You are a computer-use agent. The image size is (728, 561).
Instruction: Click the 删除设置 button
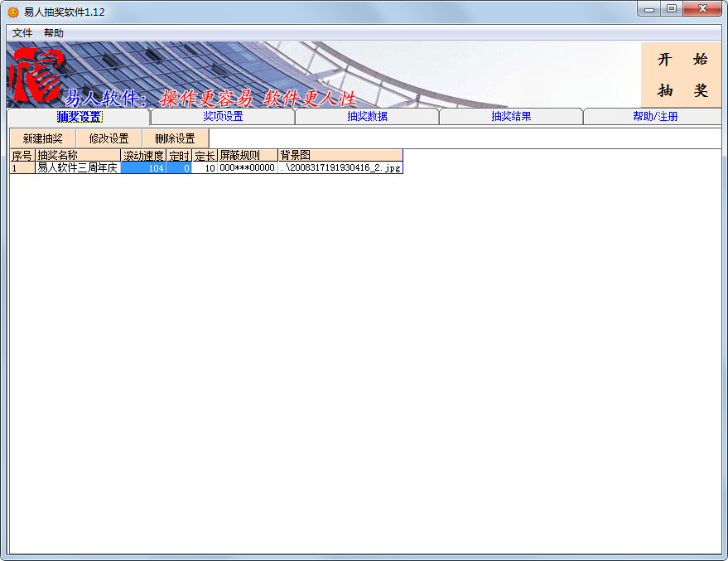(x=176, y=138)
